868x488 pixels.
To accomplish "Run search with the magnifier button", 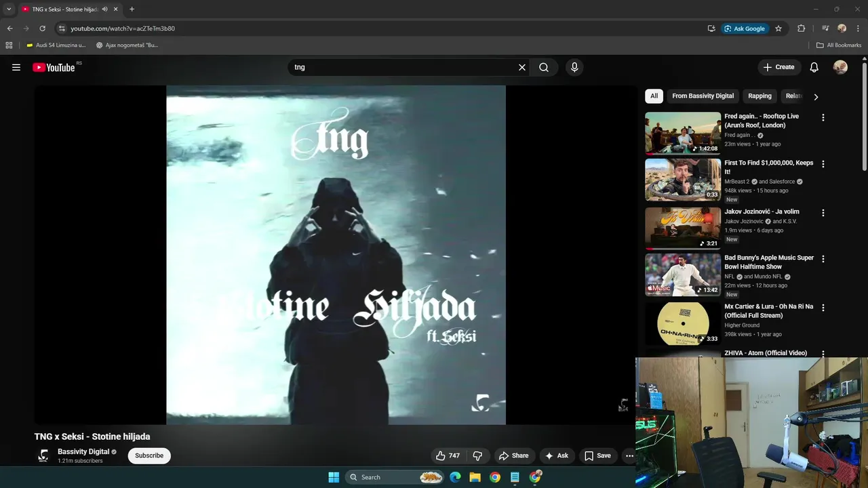I will click(x=544, y=67).
